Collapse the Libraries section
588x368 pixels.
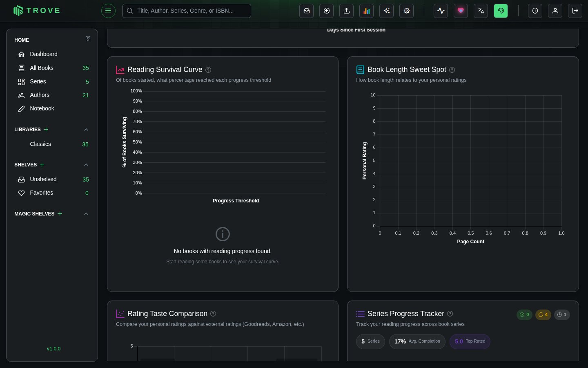[x=86, y=130]
